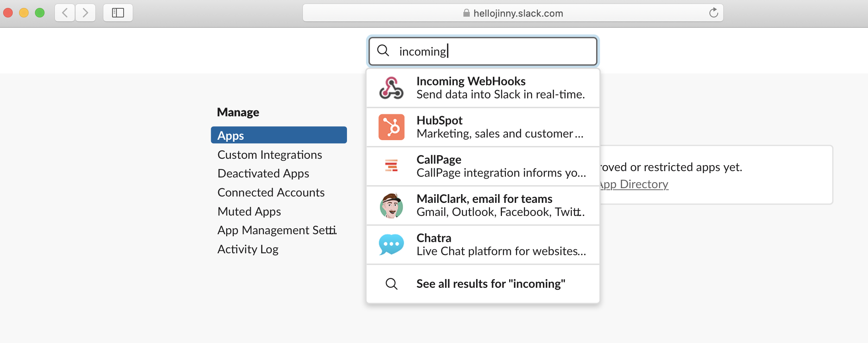868x343 pixels.
Task: Click the hellojinny.slack.com address bar
Action: (513, 13)
